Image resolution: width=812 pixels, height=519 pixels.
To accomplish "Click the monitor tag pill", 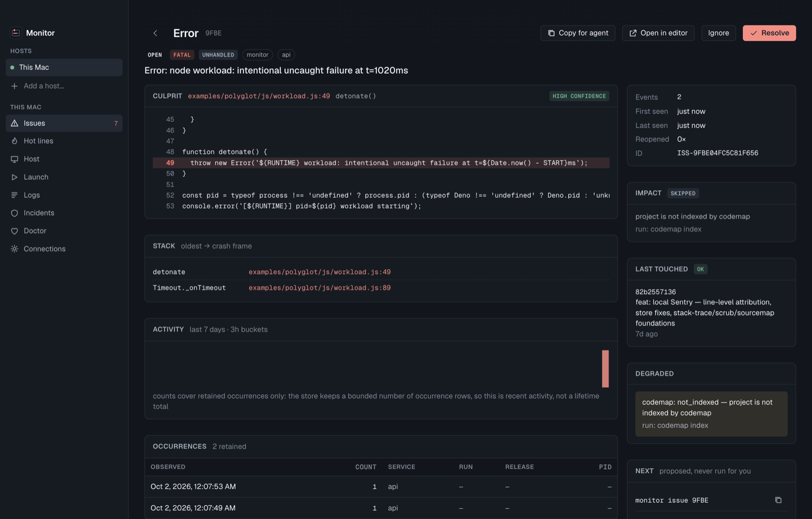I will 257,55.
